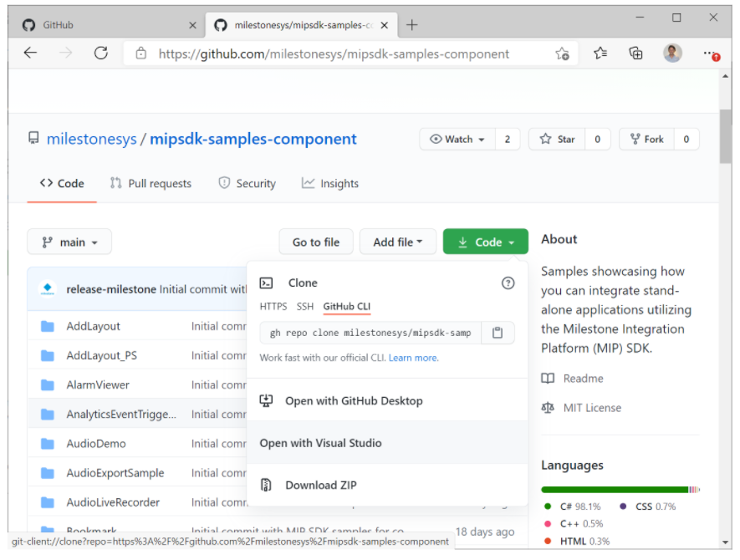This screenshot has width=740, height=560.
Task: Click the scrollbar down arrow
Action: 726,542
